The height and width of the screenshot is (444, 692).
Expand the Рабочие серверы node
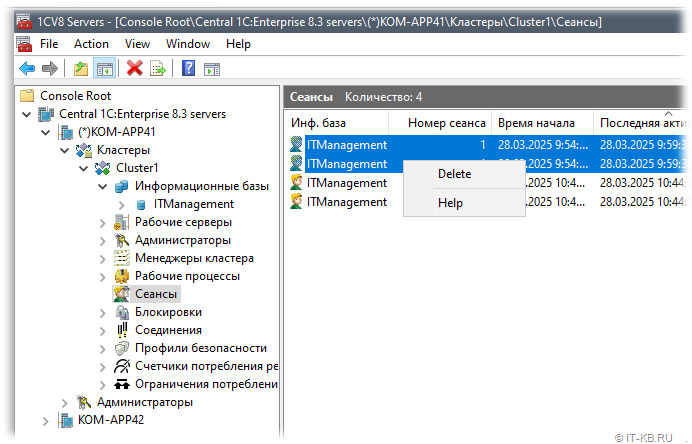coord(103,223)
